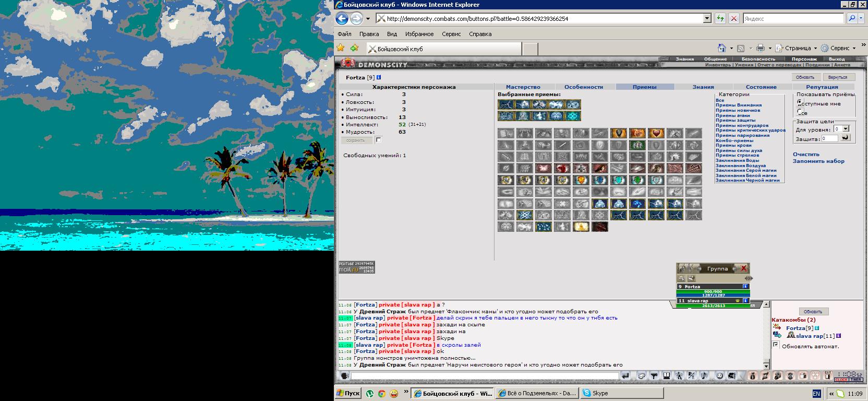
Task: Click the glowing yellow technique icon
Action: click(x=581, y=227)
